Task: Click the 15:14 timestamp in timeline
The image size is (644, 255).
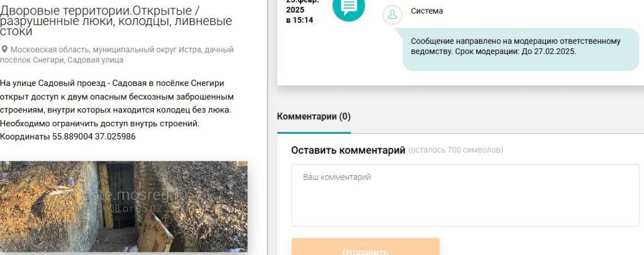Action: click(x=299, y=21)
